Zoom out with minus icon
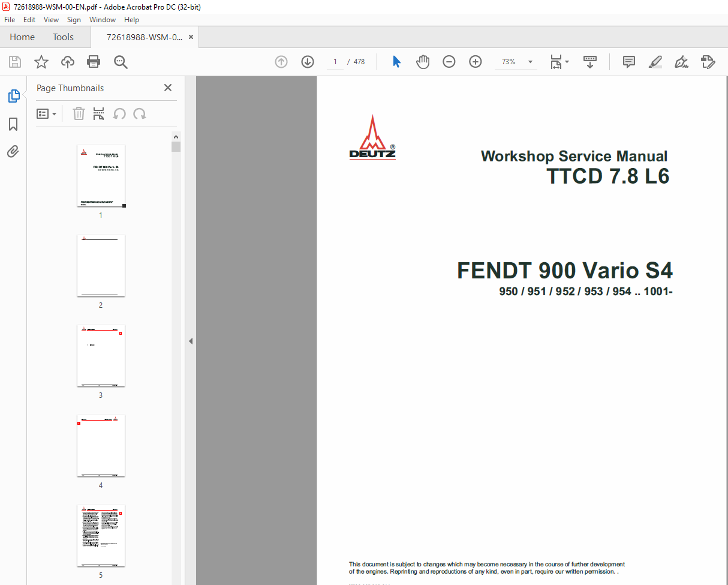Viewport: 728px width, 585px height. pyautogui.click(x=449, y=62)
